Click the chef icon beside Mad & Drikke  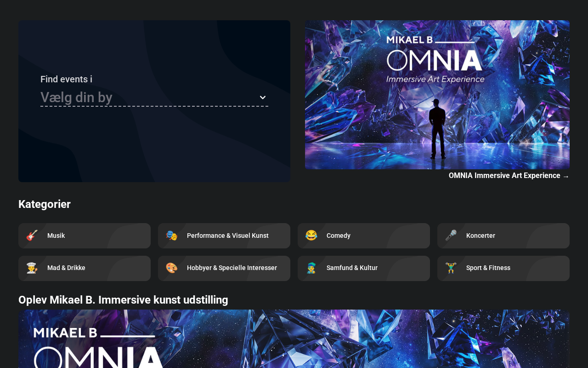(x=32, y=268)
